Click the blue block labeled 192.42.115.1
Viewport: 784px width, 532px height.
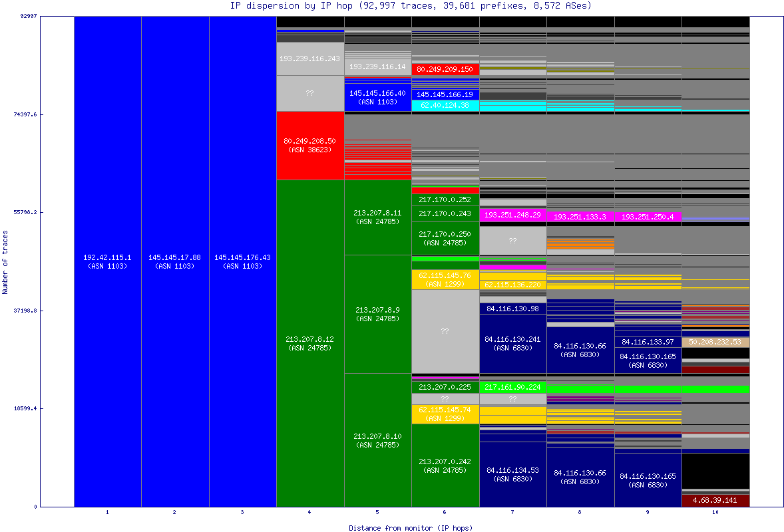[107, 261]
